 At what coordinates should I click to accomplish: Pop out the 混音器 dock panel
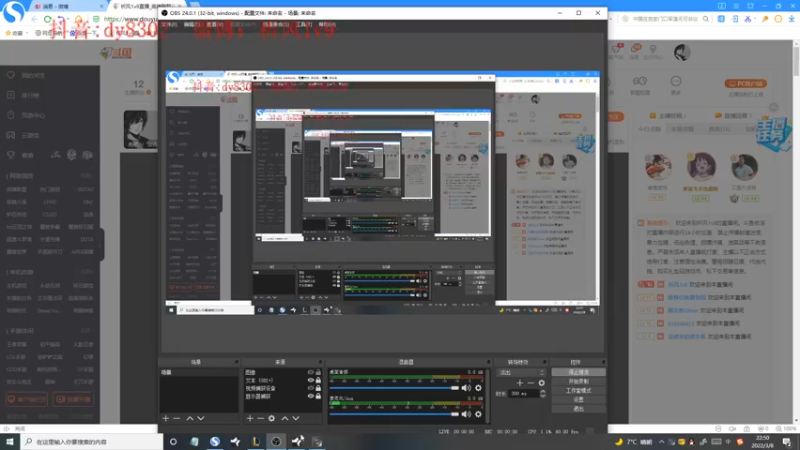(x=488, y=362)
